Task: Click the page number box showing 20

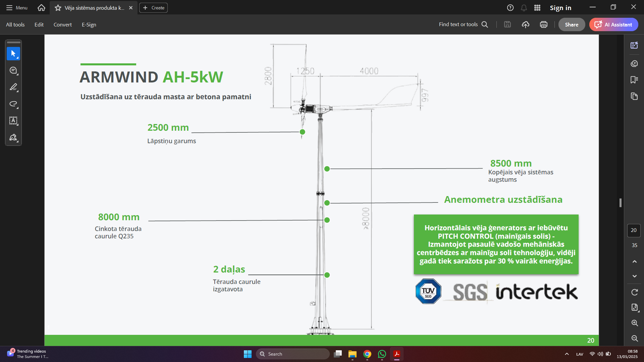Action: 634,230
